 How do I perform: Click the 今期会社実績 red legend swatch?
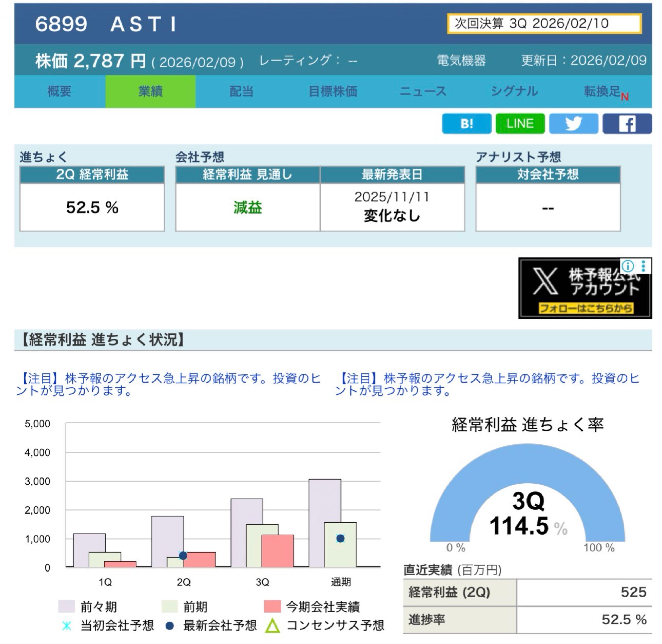(272, 606)
